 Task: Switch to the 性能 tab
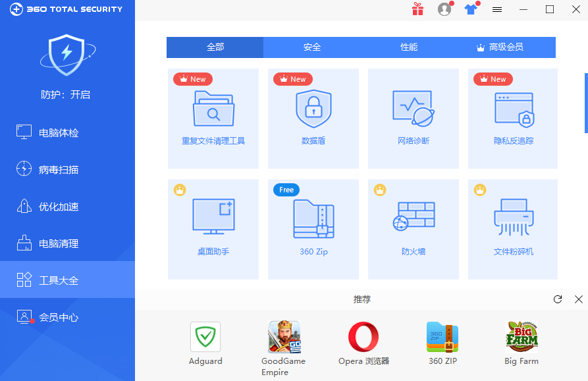409,47
